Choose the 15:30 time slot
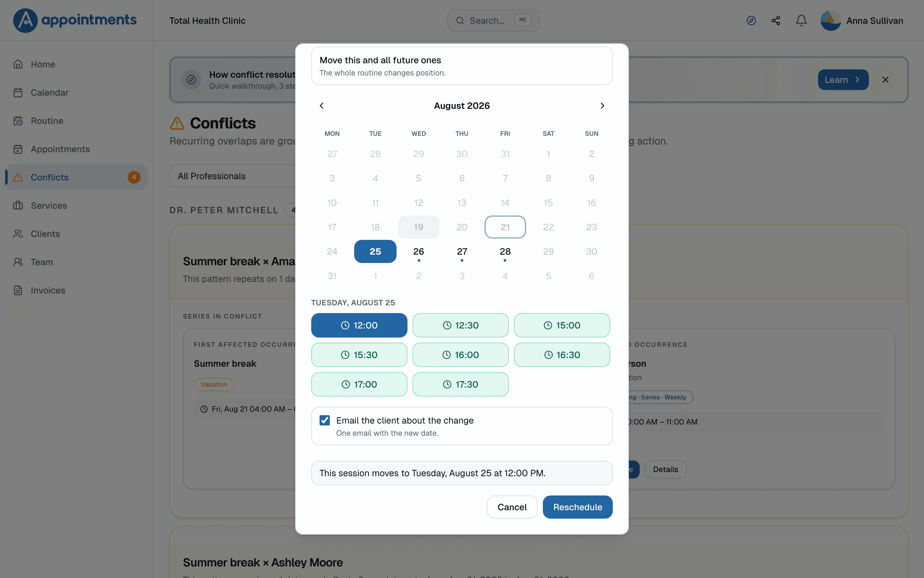Screen dimensions: 924x578 click(x=359, y=355)
